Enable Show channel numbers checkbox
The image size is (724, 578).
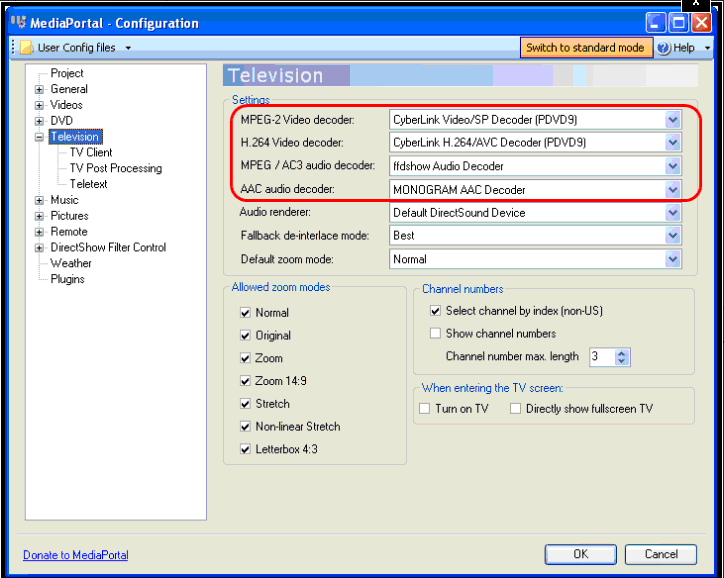pos(435,333)
